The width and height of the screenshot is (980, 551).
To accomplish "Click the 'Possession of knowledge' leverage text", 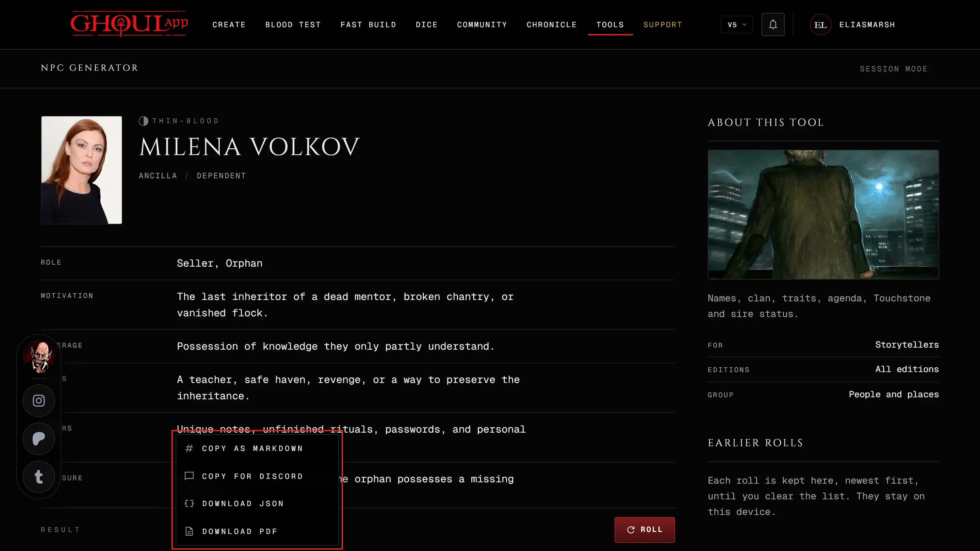I will (336, 347).
